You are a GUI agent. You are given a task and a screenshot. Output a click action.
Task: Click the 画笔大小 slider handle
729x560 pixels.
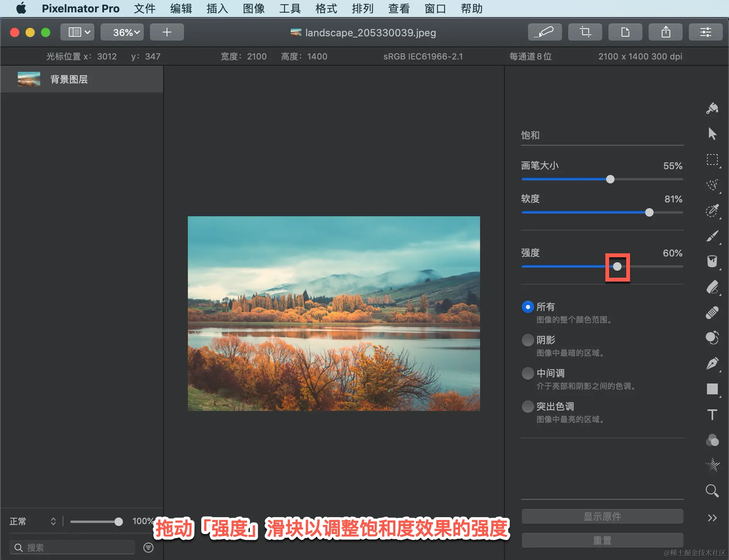point(610,179)
